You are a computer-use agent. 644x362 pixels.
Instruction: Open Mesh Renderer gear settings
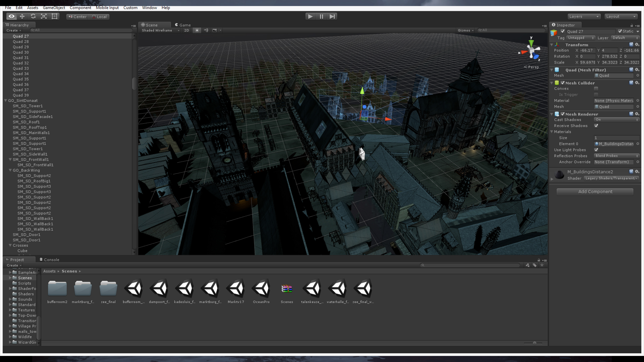[x=637, y=114]
